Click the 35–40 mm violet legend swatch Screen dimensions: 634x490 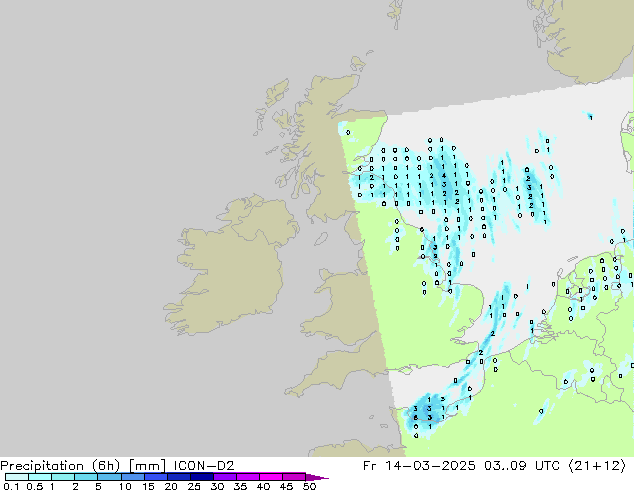pyautogui.click(x=248, y=477)
